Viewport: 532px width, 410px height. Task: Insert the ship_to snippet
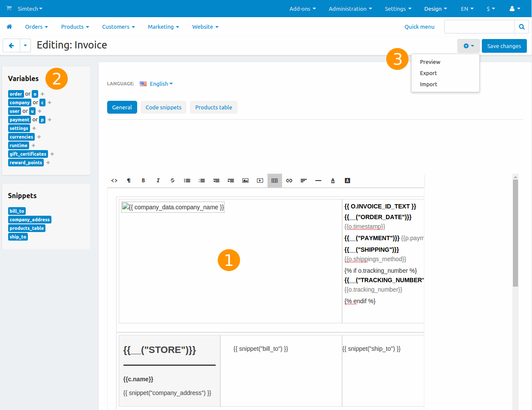pos(18,237)
